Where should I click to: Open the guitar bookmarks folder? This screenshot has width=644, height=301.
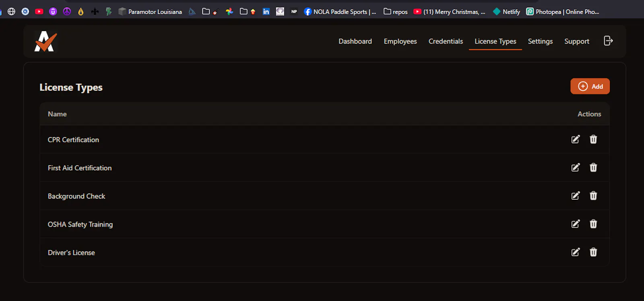211,12
